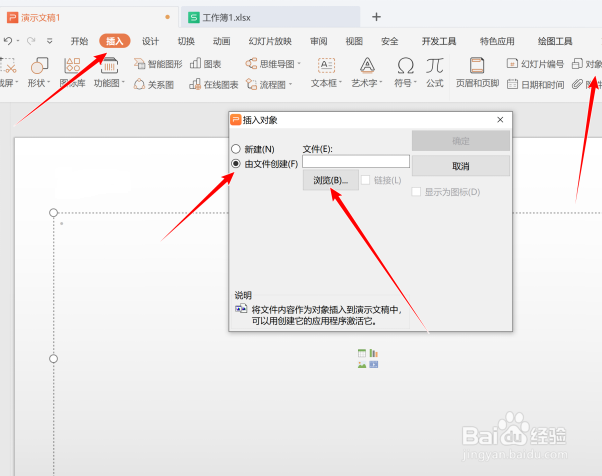This screenshot has height=476, width=602.
Task: Click the insert table placeholder icon
Action: 362,353
